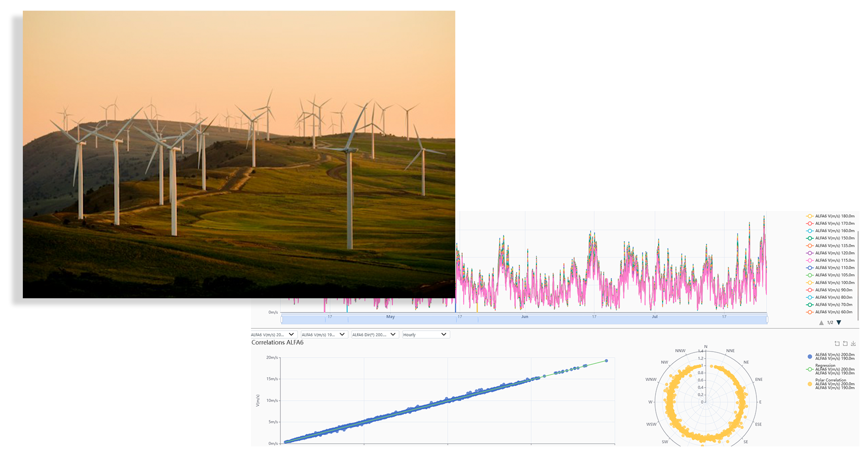Click the zoom reset icon above correlation chart

click(845, 344)
